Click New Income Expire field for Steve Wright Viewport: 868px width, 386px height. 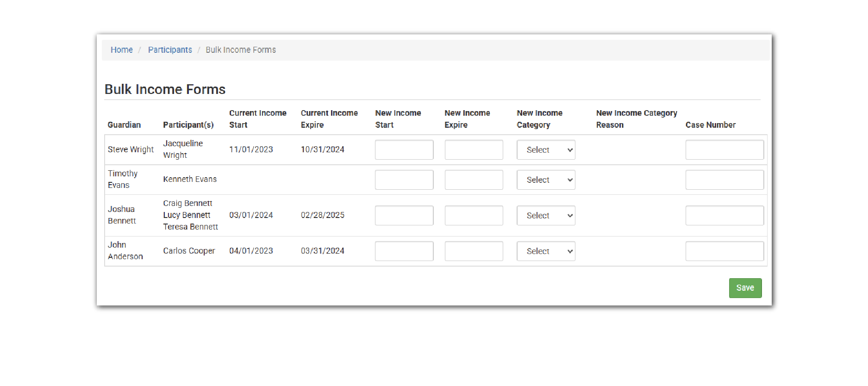click(474, 150)
